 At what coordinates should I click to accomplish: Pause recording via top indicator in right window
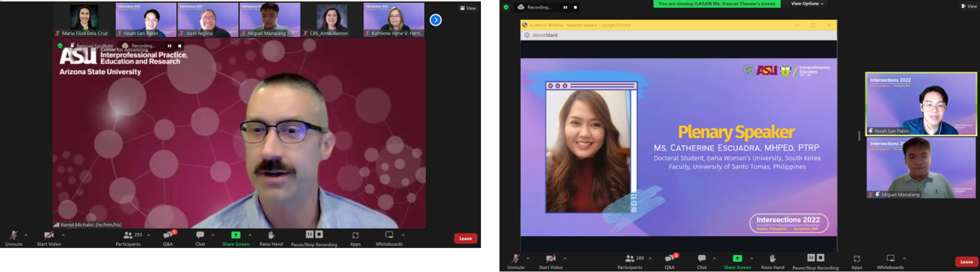(565, 7)
